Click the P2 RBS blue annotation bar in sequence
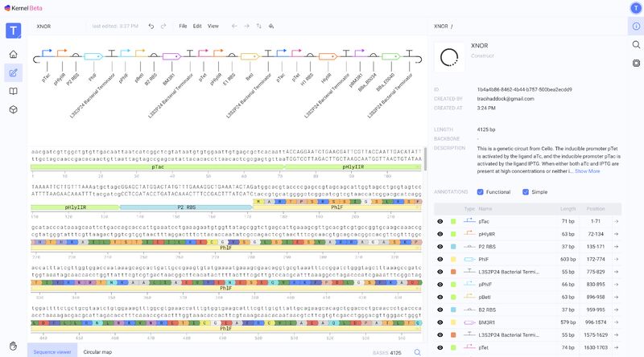The height and width of the screenshot is (357, 644). click(x=186, y=207)
